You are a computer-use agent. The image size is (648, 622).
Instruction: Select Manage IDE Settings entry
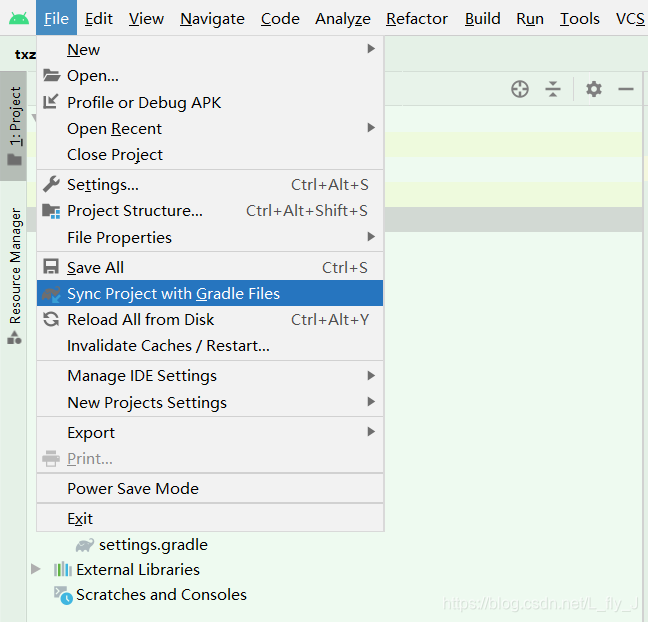[x=210, y=376]
